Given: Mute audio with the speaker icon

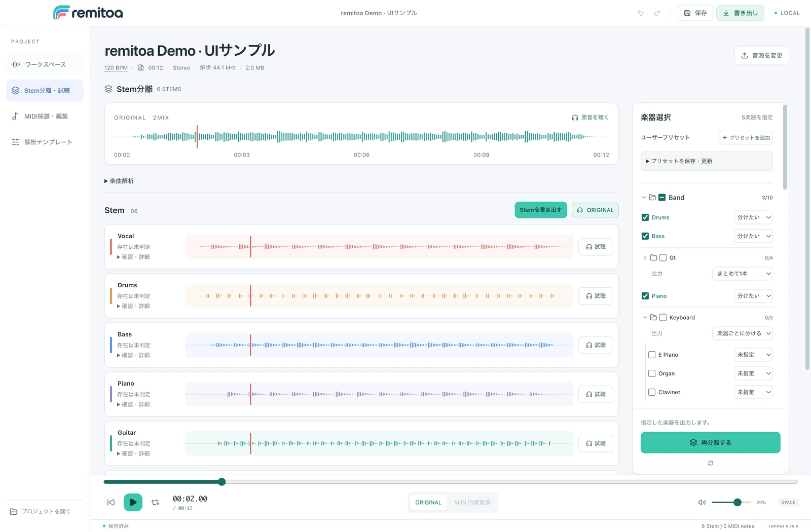Looking at the screenshot, I should point(702,503).
